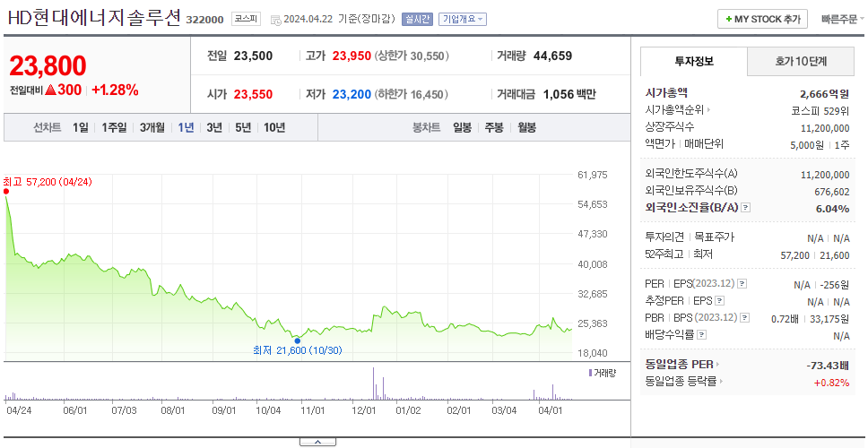Select the 1일 line chart period
The width and height of the screenshot is (868, 448).
[x=81, y=128]
